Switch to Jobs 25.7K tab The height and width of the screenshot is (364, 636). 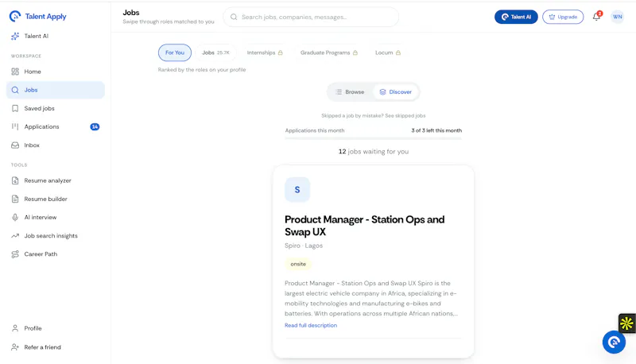point(215,52)
